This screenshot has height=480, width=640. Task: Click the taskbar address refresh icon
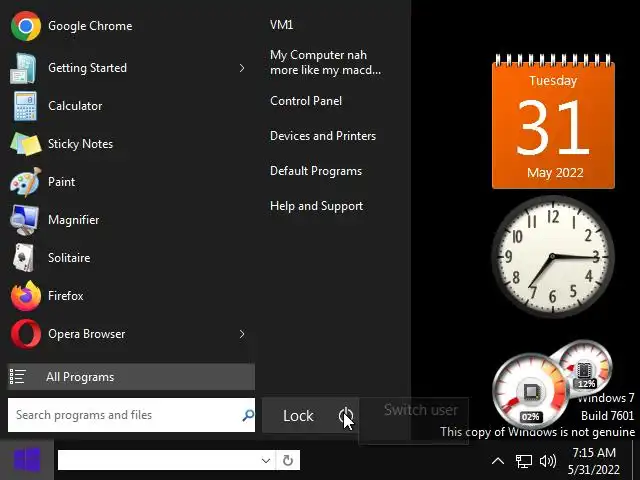[288, 460]
